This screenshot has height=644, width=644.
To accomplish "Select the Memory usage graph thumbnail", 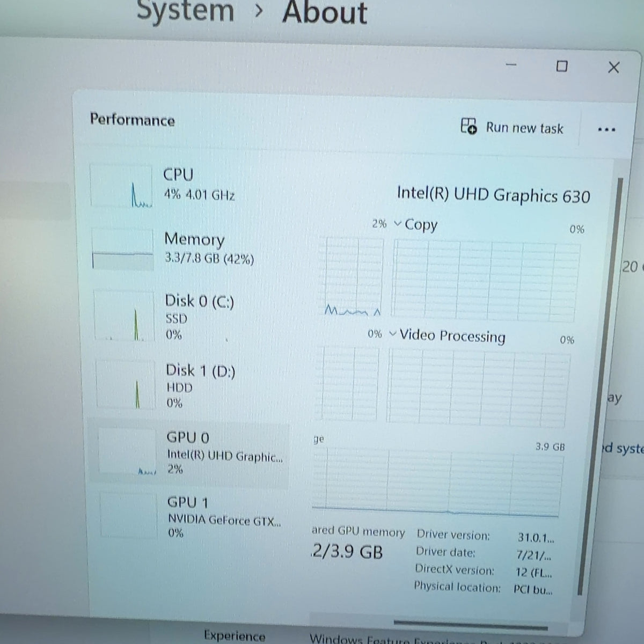I will point(122,249).
